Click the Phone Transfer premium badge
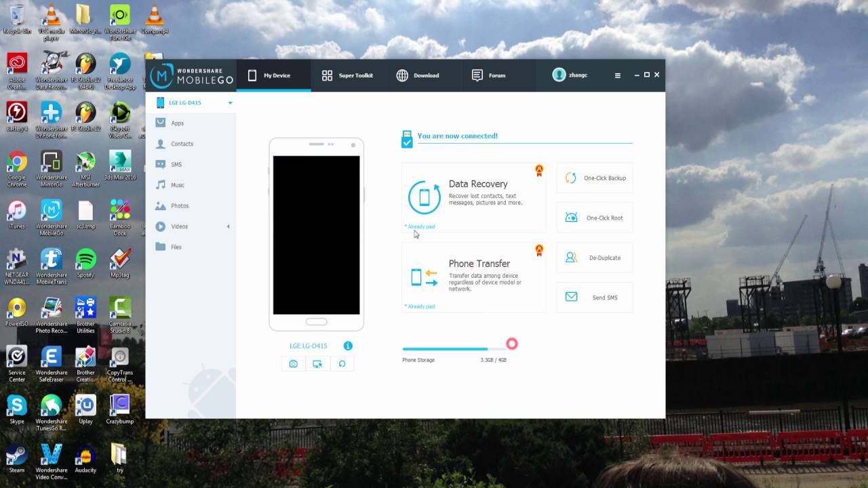Viewport: 868px width, 488px height. click(539, 250)
